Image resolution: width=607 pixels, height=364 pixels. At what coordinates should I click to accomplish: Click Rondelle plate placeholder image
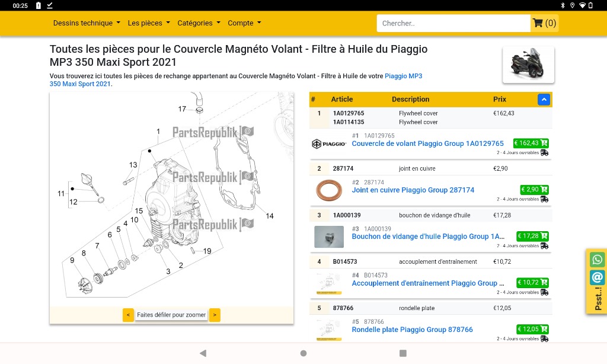[328, 330]
